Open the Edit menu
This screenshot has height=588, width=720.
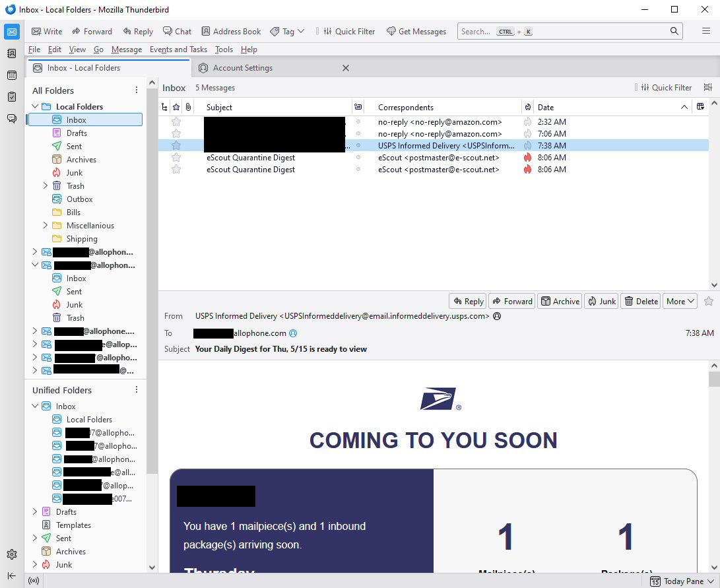coord(55,49)
